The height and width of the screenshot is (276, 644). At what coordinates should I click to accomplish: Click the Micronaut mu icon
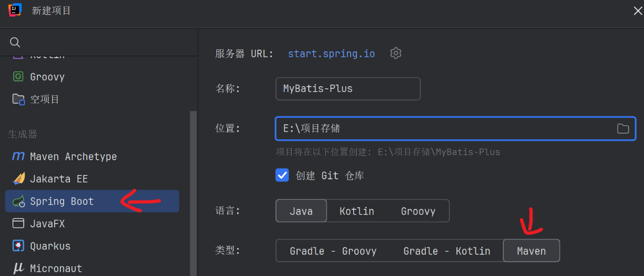19,268
